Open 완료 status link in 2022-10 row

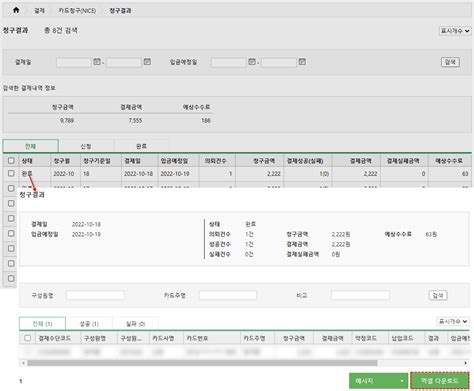click(27, 174)
